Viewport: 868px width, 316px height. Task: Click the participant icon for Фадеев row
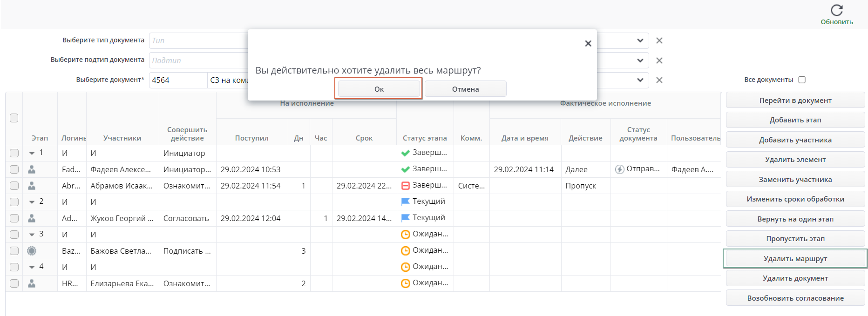pos(32,169)
